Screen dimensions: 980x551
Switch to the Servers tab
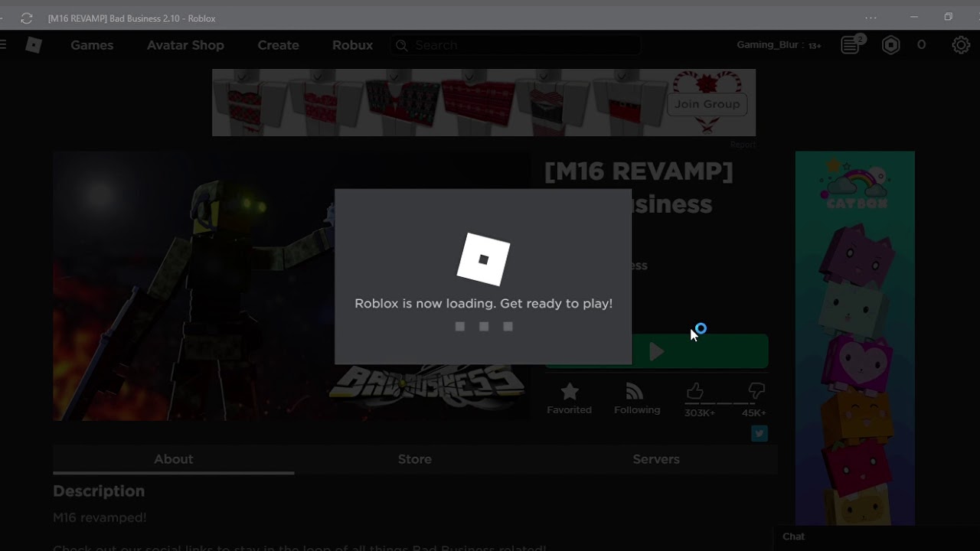[x=656, y=459]
